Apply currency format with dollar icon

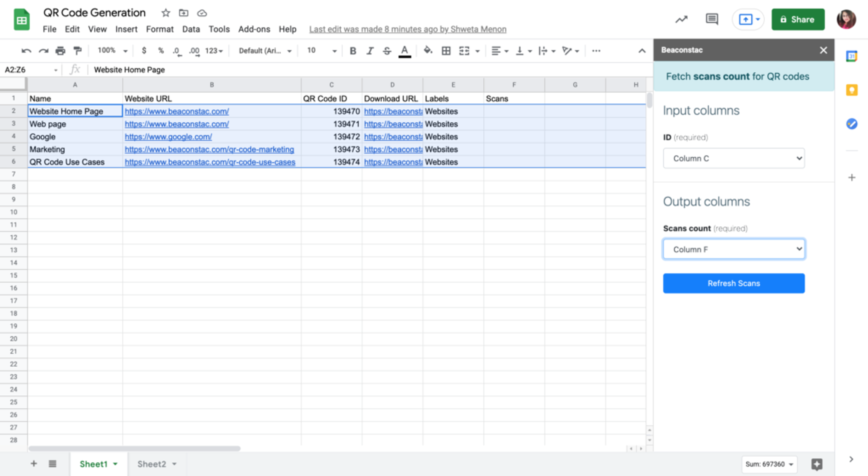[144, 51]
